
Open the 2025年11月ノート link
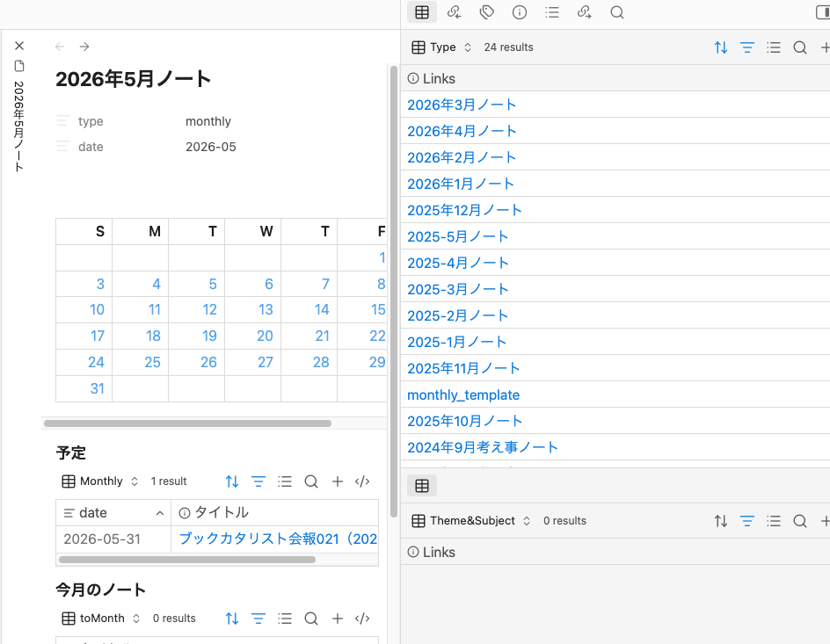click(463, 368)
